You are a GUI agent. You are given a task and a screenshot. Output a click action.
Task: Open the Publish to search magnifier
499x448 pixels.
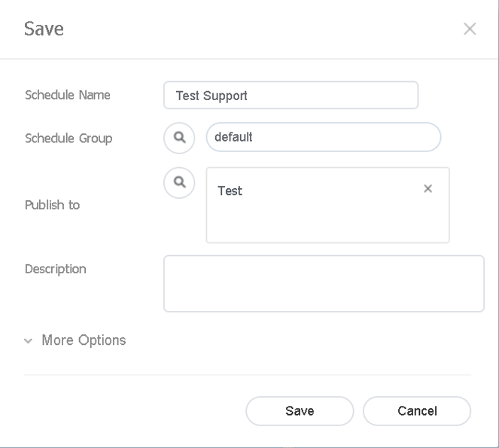179,183
